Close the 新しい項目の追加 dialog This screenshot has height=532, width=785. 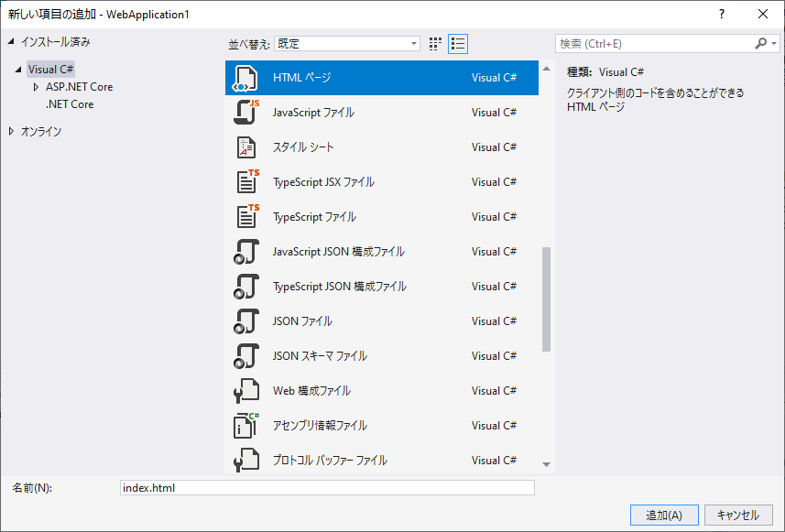pos(762,14)
